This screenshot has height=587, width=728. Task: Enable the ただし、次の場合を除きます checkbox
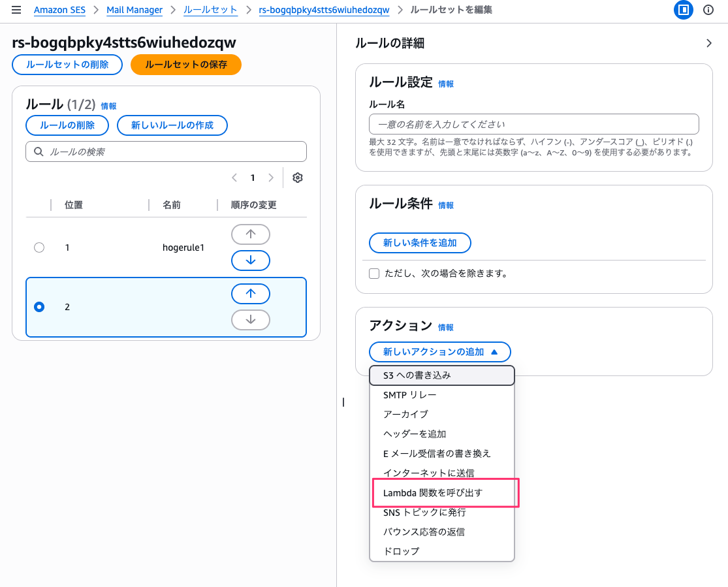[374, 274]
